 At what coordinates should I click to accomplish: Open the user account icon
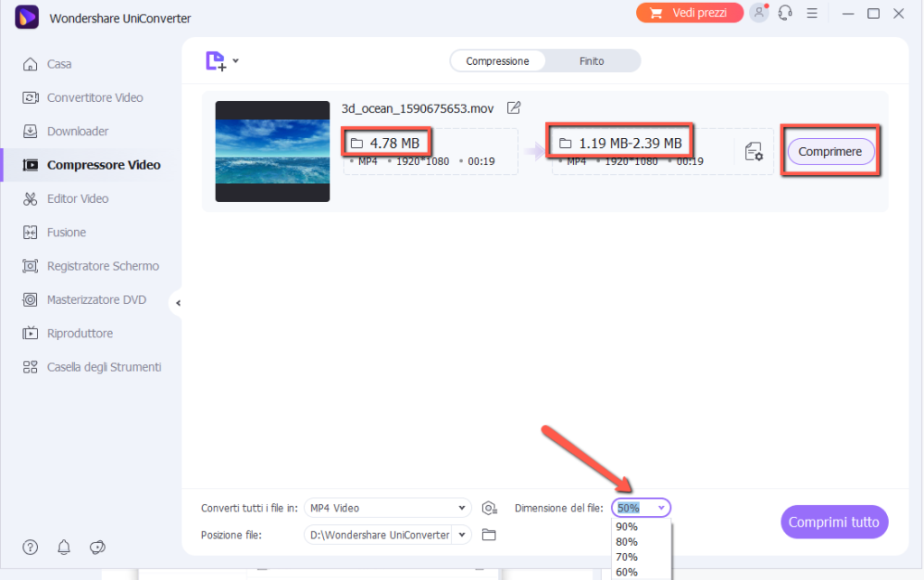point(759,13)
